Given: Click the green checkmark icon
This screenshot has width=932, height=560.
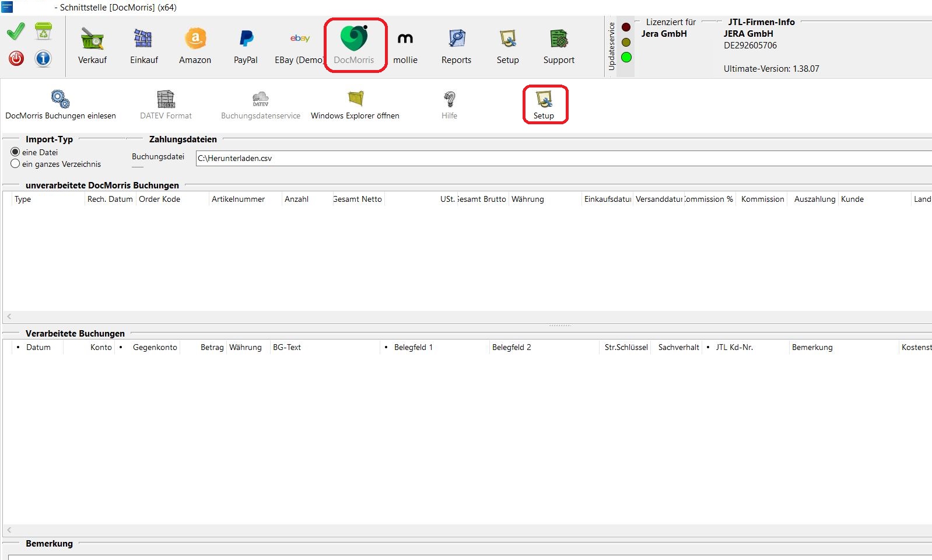Looking at the screenshot, I should point(16,32).
